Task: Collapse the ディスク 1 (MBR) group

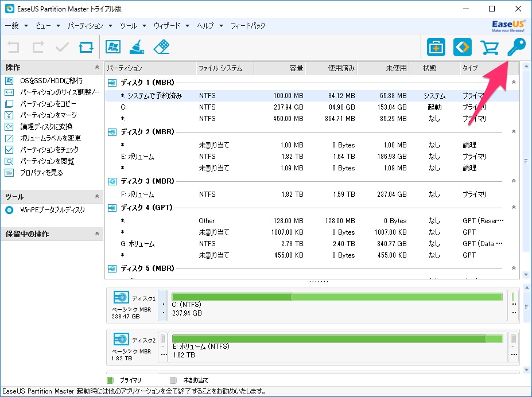Action: 514,82
